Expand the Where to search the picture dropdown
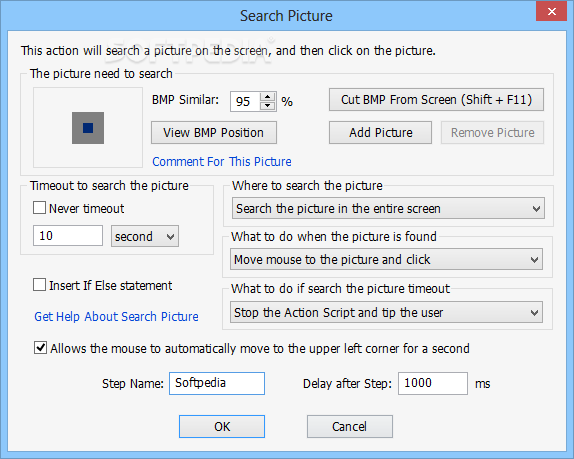Screen dimensions: 574x459 click(x=388, y=208)
